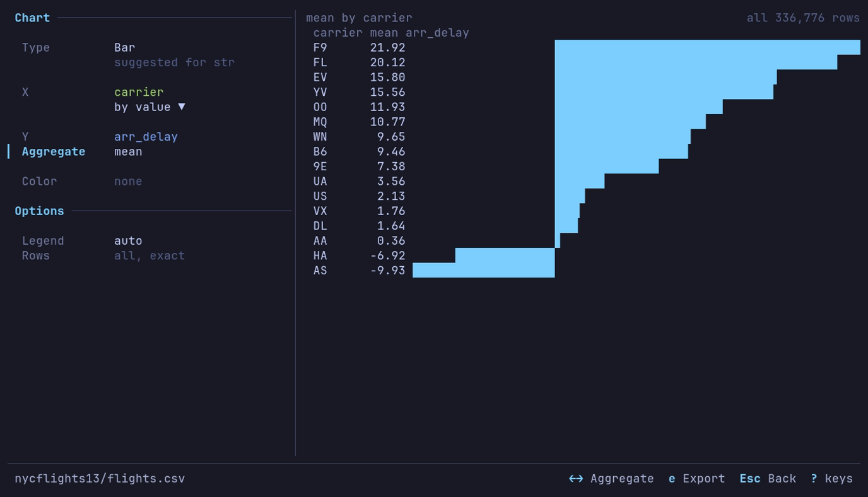Click the mean value -9.93
The width and height of the screenshot is (868, 497).
(x=388, y=271)
